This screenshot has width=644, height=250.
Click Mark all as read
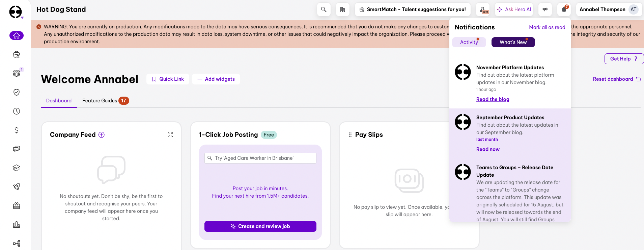[x=547, y=27]
